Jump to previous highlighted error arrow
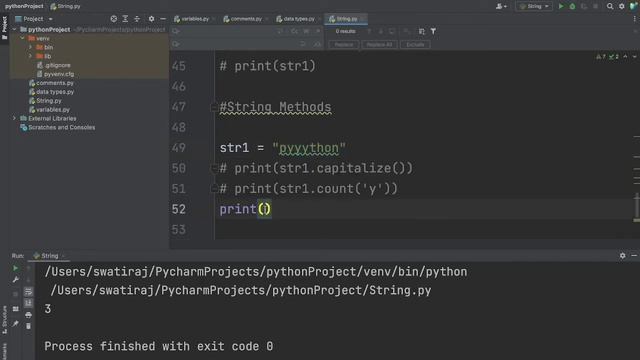Image resolution: width=640 pixels, height=360 pixels. click(x=625, y=57)
